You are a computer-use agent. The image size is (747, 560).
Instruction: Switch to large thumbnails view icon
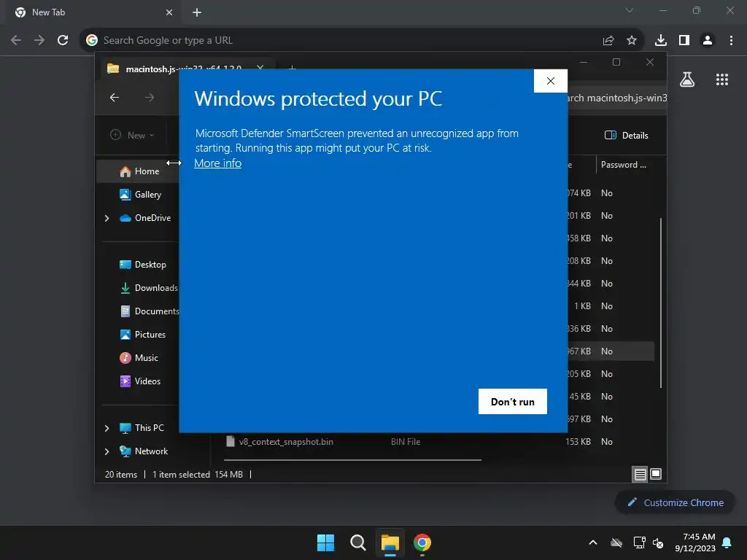click(656, 474)
